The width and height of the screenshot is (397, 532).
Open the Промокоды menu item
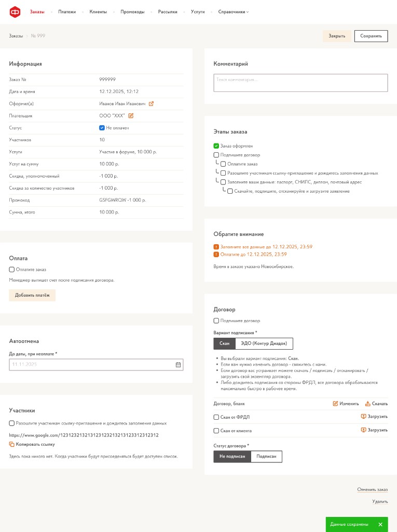tap(132, 12)
